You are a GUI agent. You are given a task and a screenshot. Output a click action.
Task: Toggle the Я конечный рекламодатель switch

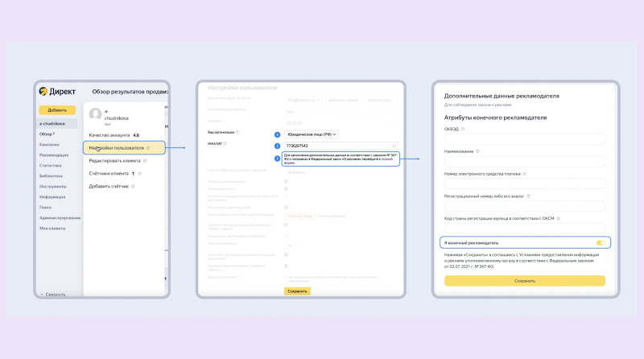(601, 243)
